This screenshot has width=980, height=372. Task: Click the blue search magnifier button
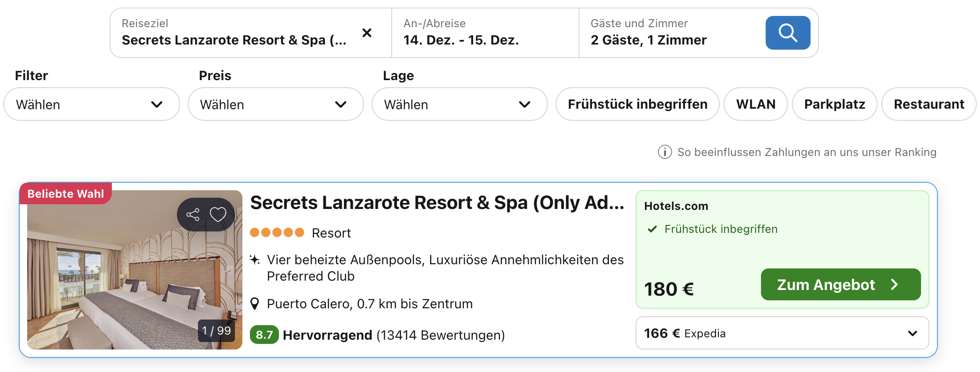(x=788, y=33)
